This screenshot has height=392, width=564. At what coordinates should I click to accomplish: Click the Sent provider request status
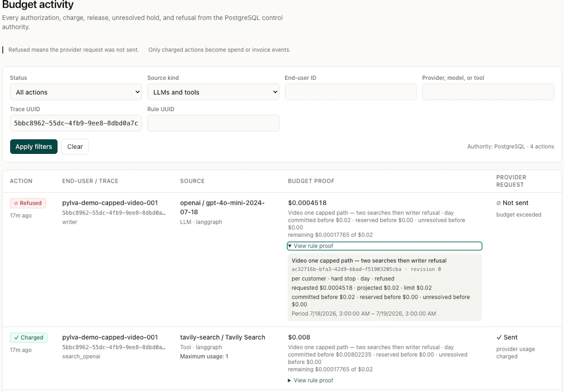pyautogui.click(x=507, y=337)
